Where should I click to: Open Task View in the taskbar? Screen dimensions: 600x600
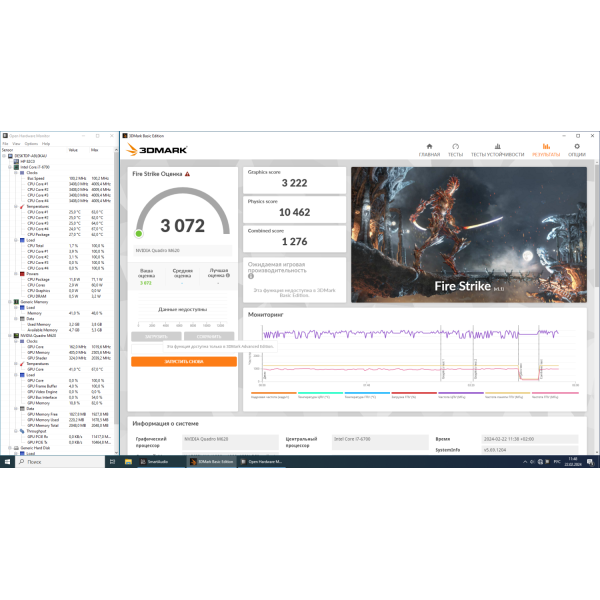(x=112, y=462)
